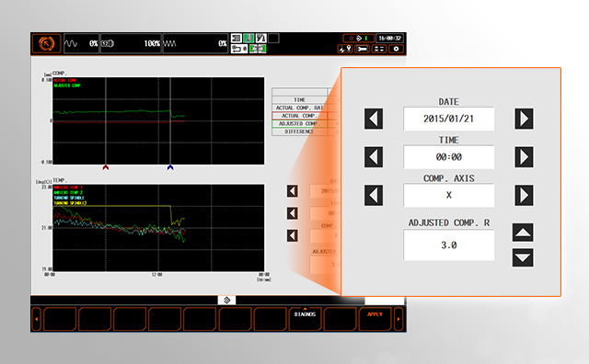Viewport: 589px width, 364px height.
Task: Click the green icon in lower icon row
Action: [258, 49]
